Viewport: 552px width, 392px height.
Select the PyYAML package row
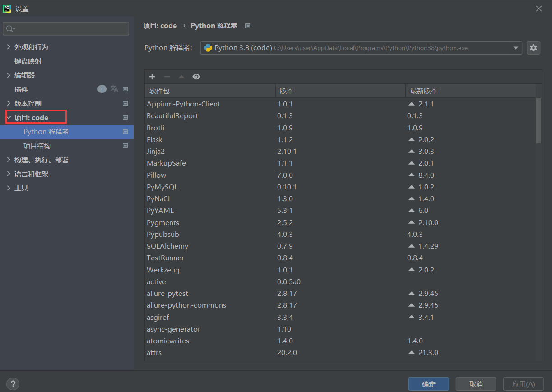[340, 210]
